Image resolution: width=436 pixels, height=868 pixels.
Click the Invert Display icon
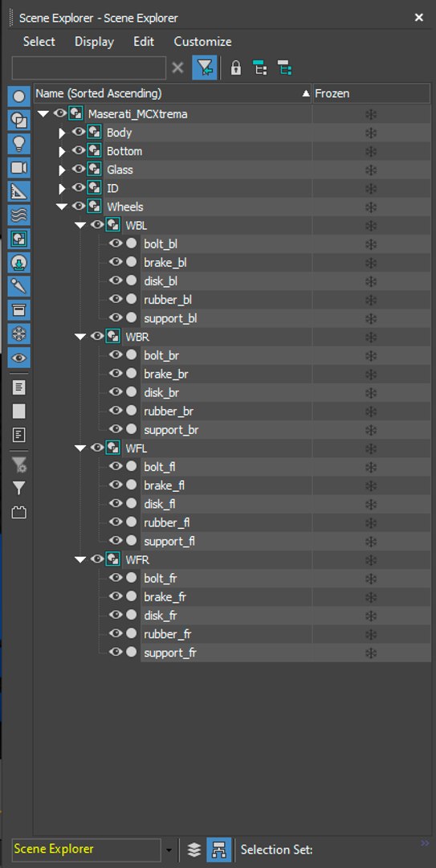click(18, 435)
